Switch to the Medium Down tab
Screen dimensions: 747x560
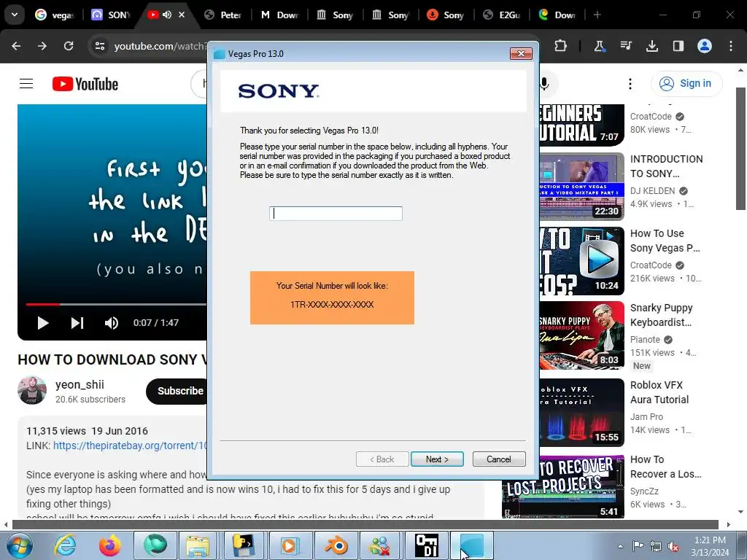tap(279, 15)
